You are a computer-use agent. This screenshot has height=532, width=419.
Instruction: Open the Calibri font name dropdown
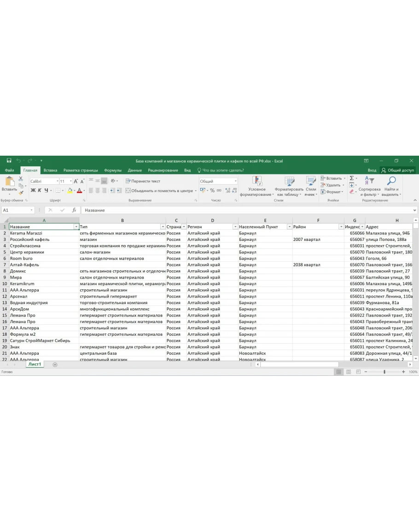pos(58,181)
